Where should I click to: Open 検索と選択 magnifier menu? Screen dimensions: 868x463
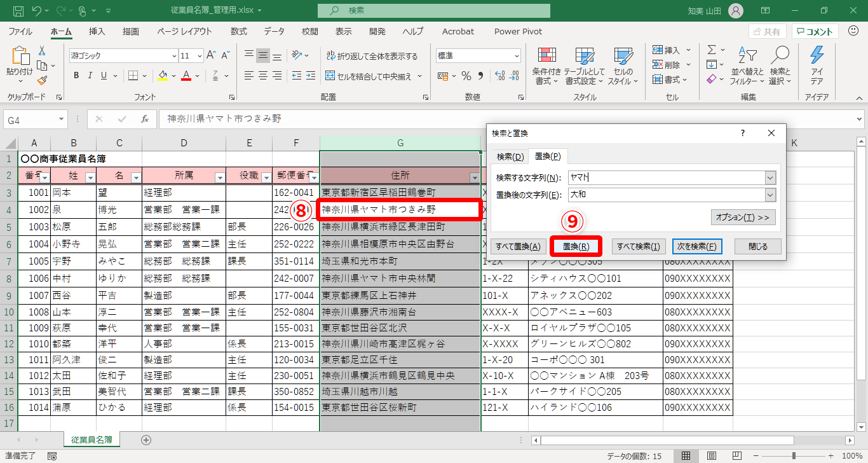(x=780, y=66)
